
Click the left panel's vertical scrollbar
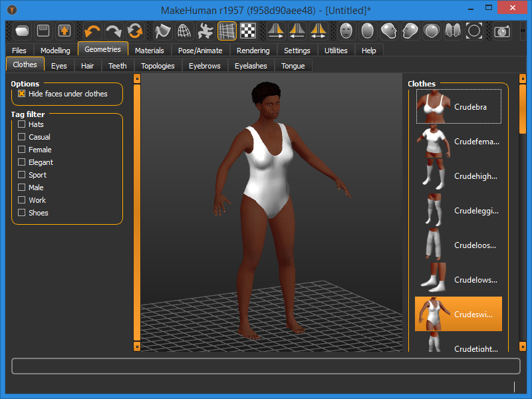click(x=137, y=212)
